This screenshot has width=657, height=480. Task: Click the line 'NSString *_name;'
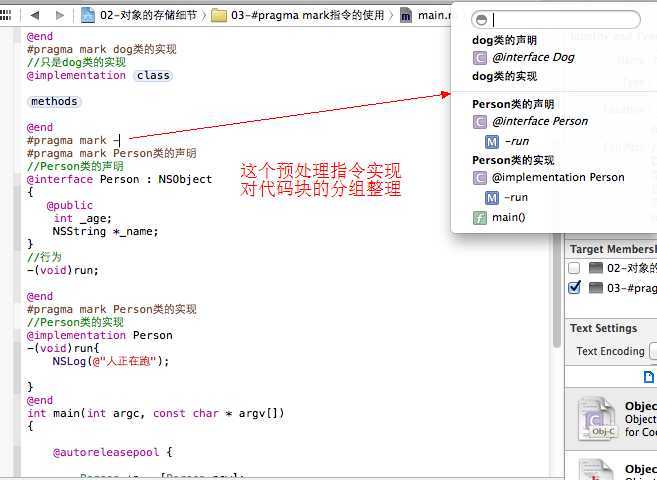[x=106, y=231]
